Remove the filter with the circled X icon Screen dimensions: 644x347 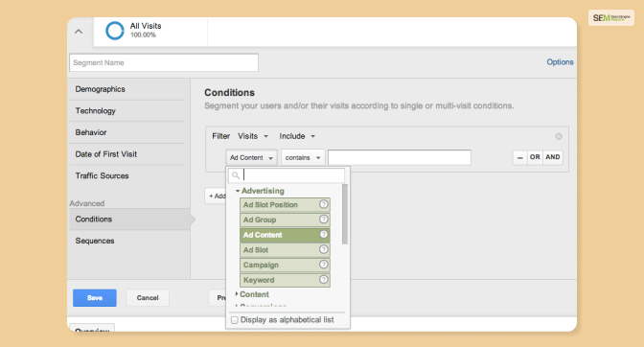click(559, 136)
